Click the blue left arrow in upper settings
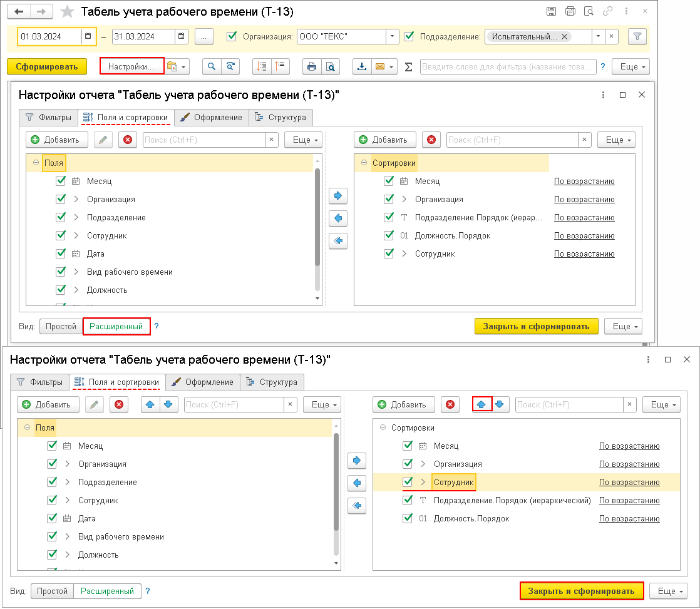 pos(338,218)
